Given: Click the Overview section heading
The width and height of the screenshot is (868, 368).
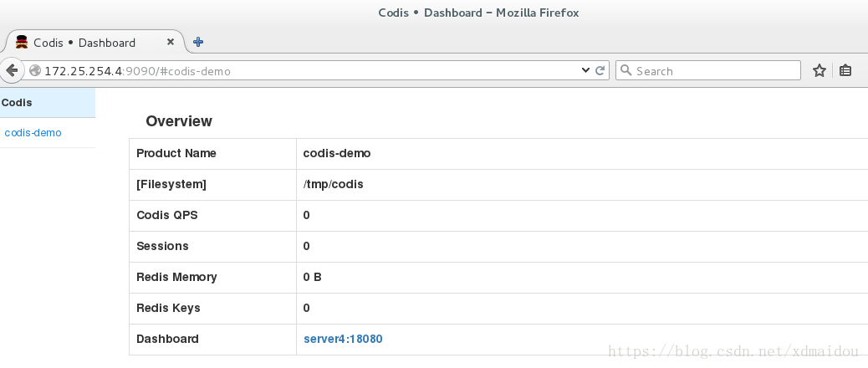Looking at the screenshot, I should tap(179, 121).
